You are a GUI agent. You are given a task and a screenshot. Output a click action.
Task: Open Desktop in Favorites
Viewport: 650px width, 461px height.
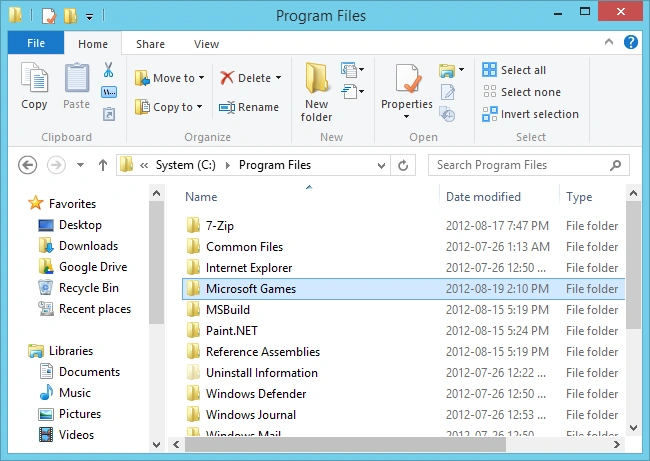point(70,225)
